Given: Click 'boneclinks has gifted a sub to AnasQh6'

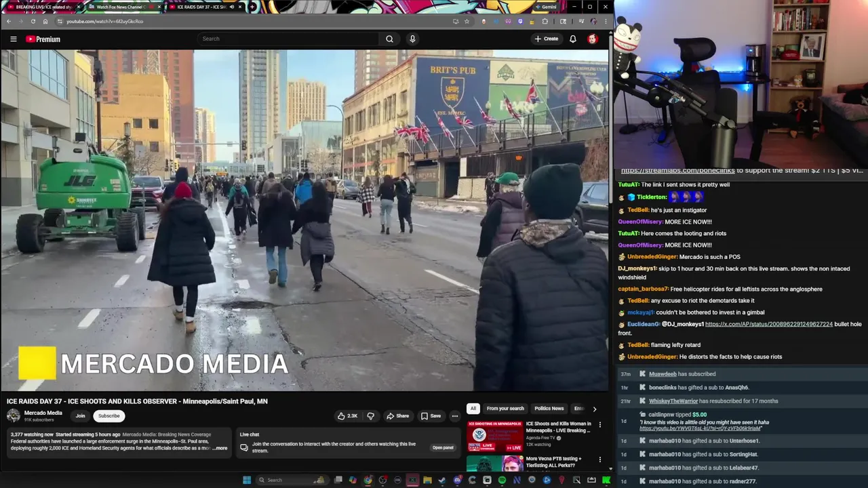Looking at the screenshot, I should pyautogui.click(x=698, y=388).
